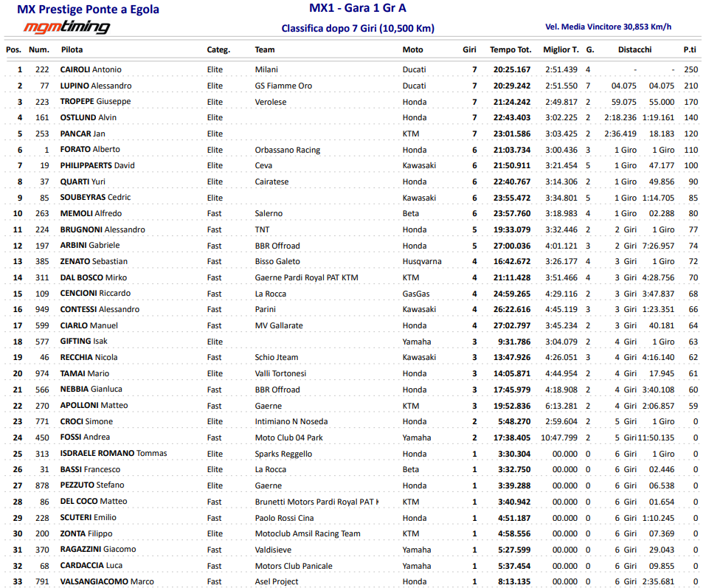Select rider name 'ISDRAELE ROMANO Tommas'

pyautogui.click(x=114, y=454)
